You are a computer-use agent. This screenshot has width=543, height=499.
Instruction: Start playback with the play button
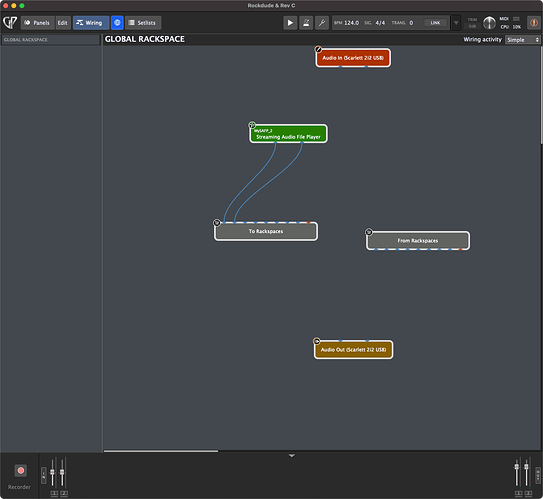290,23
